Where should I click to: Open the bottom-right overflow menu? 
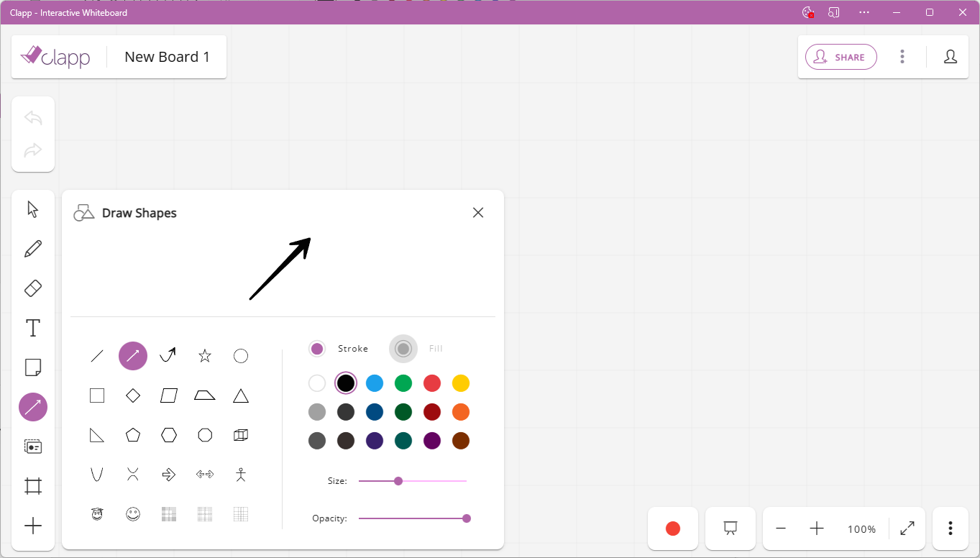click(950, 529)
